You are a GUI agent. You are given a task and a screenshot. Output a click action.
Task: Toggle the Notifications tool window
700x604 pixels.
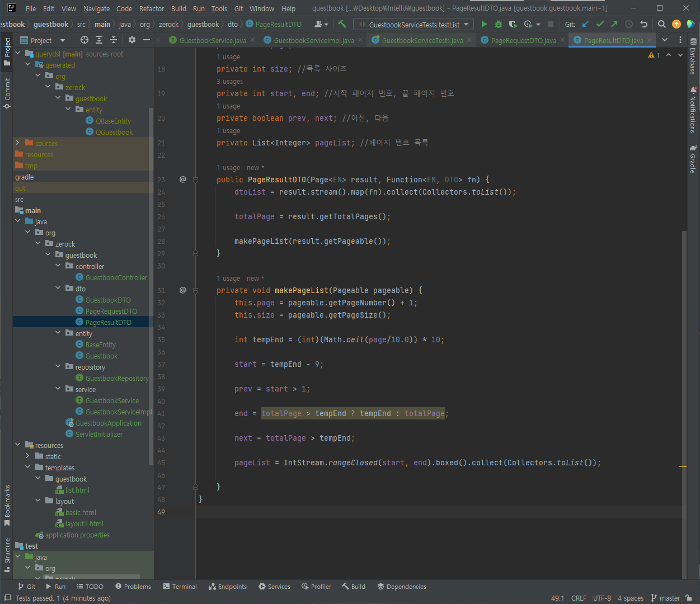[x=693, y=110]
